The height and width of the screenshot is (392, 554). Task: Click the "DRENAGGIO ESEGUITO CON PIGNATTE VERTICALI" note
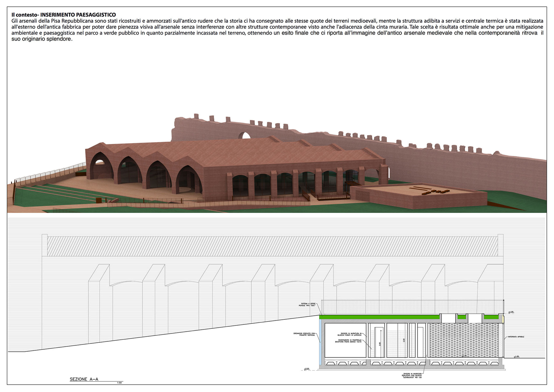pos(304,334)
